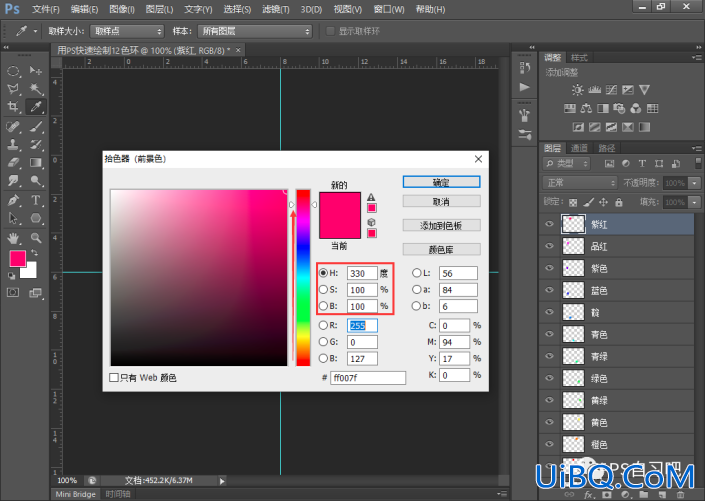Open the Layers panel flyout menu
705x501 pixels.
coord(696,148)
